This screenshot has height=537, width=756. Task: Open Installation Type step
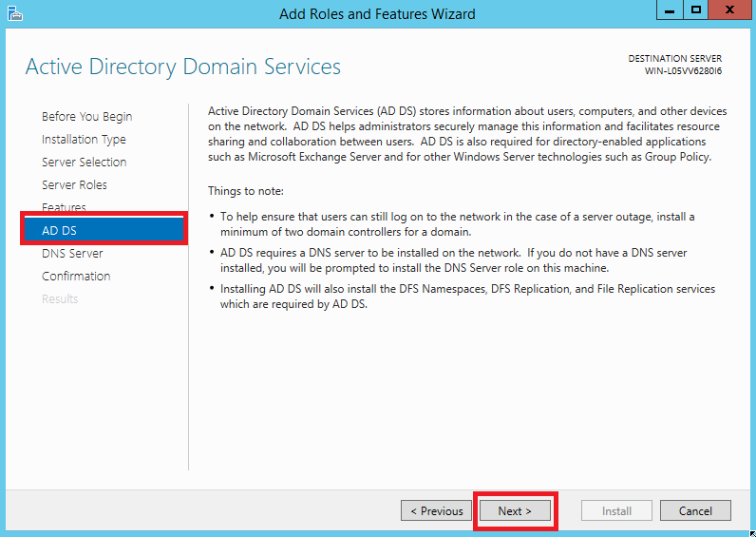84,140
